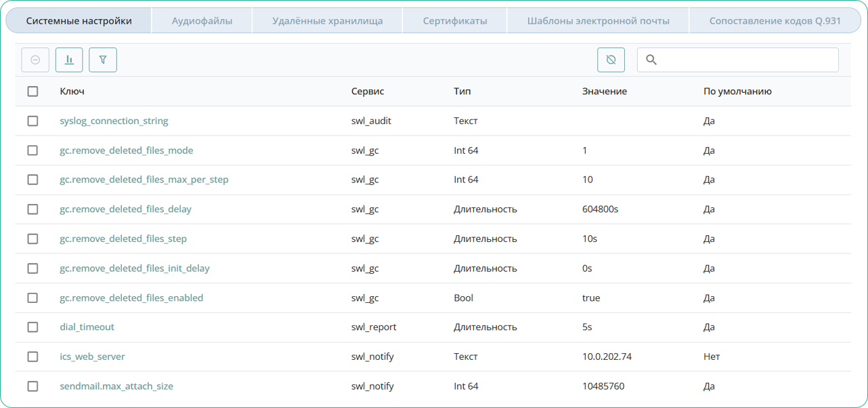Viewport: 868px width, 408px height.
Task: Go to Шаблоны электронной почты tab
Action: click(x=598, y=21)
